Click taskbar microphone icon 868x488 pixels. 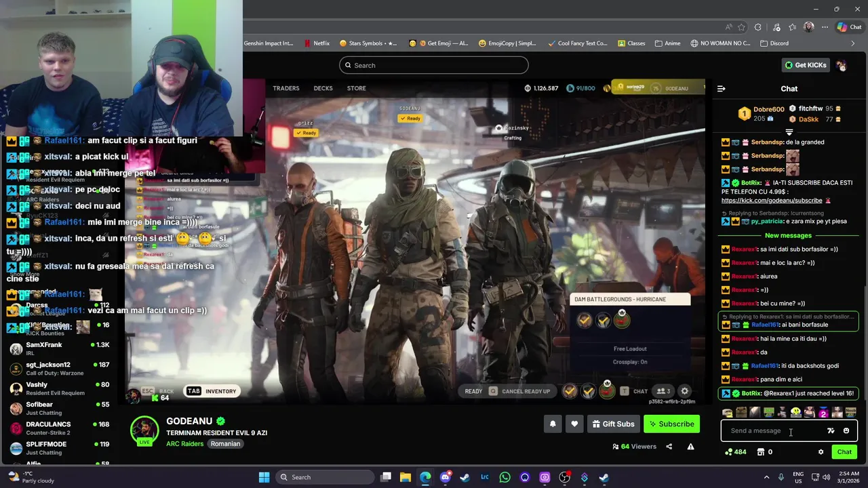(781, 477)
